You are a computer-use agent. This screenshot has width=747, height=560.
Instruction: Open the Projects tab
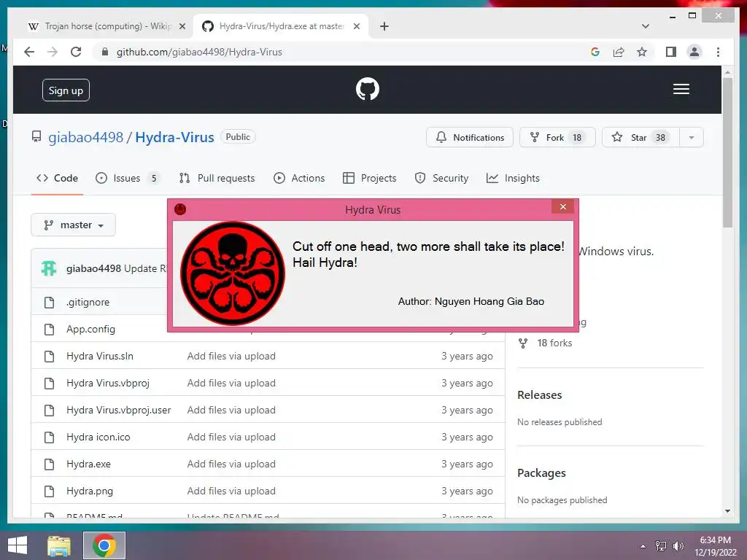370,178
